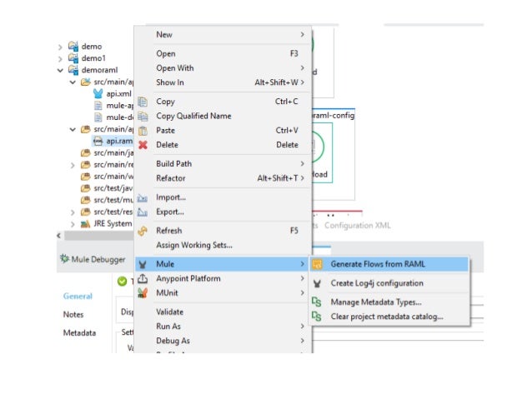Open the MUnit submenu

click(x=223, y=292)
